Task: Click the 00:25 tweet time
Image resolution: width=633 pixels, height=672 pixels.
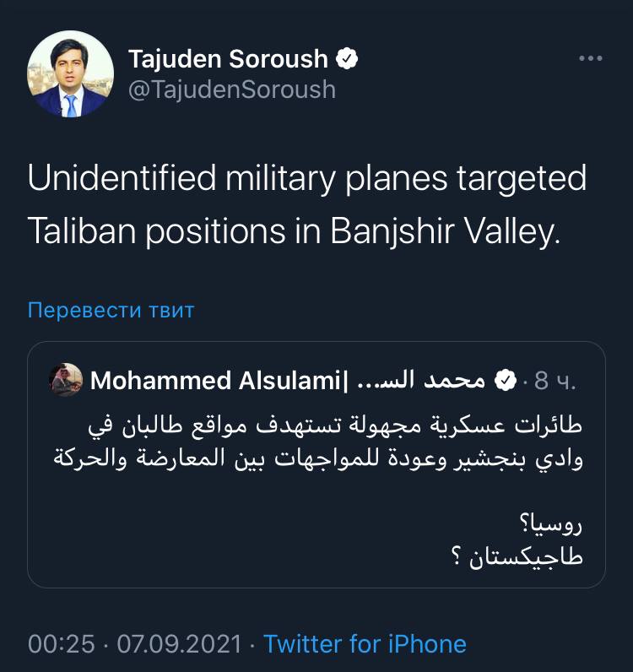Action: [x=61, y=644]
